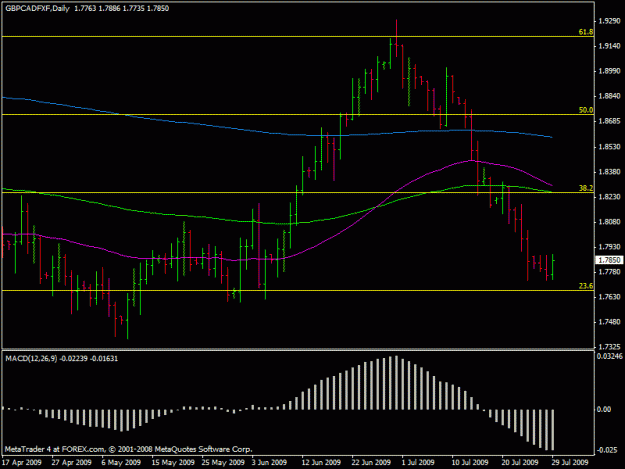The image size is (625, 469).
Task: Click the 1 Jul 2009 date label
Action: pos(418,462)
